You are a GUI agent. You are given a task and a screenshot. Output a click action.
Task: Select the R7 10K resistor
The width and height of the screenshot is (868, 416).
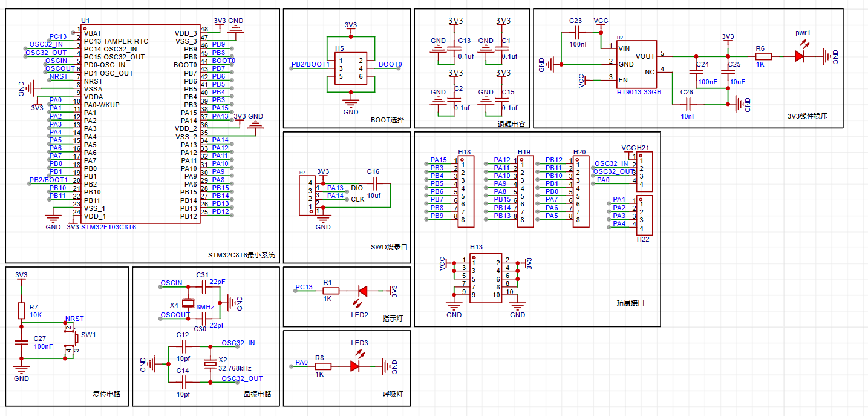pos(21,311)
